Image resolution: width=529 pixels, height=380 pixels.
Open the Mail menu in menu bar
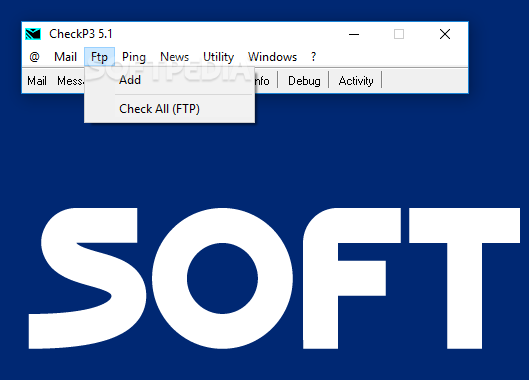65,57
